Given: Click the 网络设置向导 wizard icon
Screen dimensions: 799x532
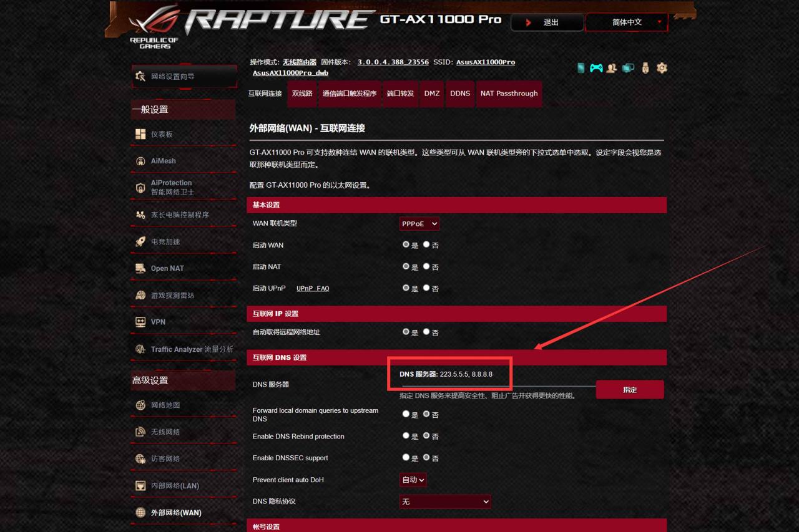Looking at the screenshot, I should 140,76.
